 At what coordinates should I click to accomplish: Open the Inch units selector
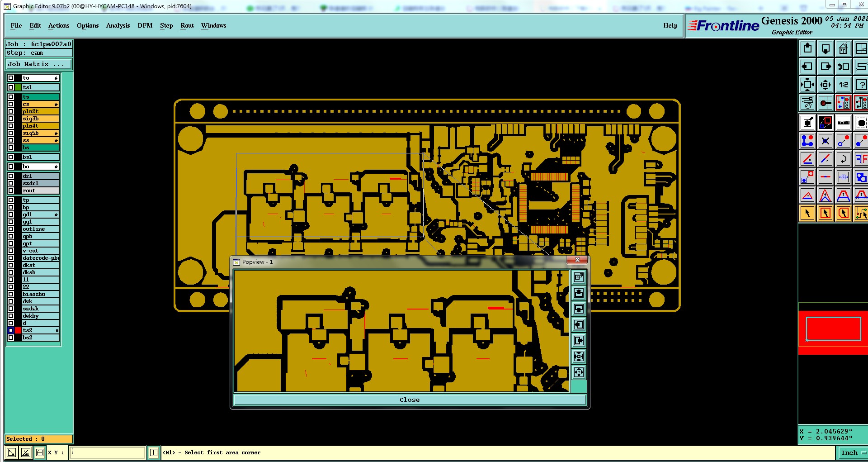tap(853, 452)
